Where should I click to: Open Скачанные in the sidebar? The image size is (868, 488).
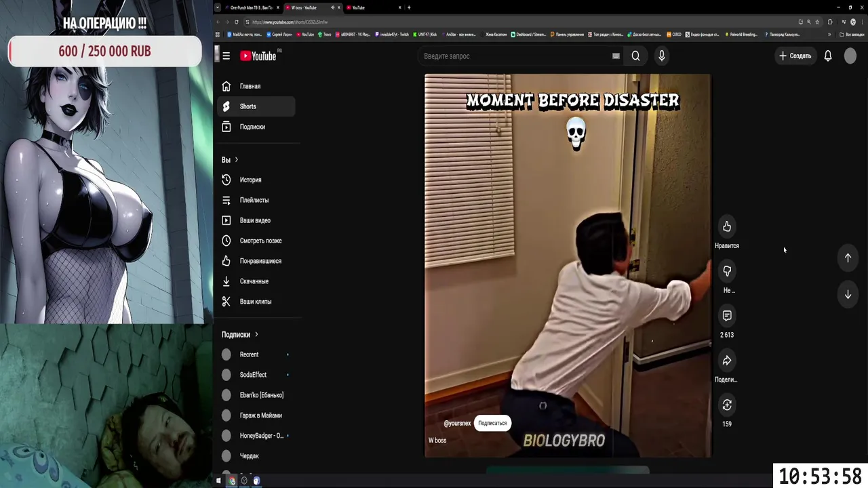(256, 282)
